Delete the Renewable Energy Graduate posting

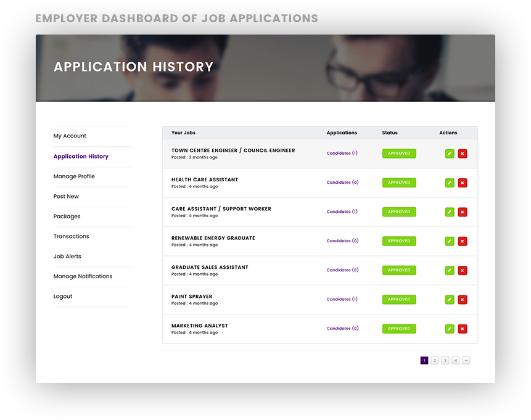pyautogui.click(x=463, y=241)
